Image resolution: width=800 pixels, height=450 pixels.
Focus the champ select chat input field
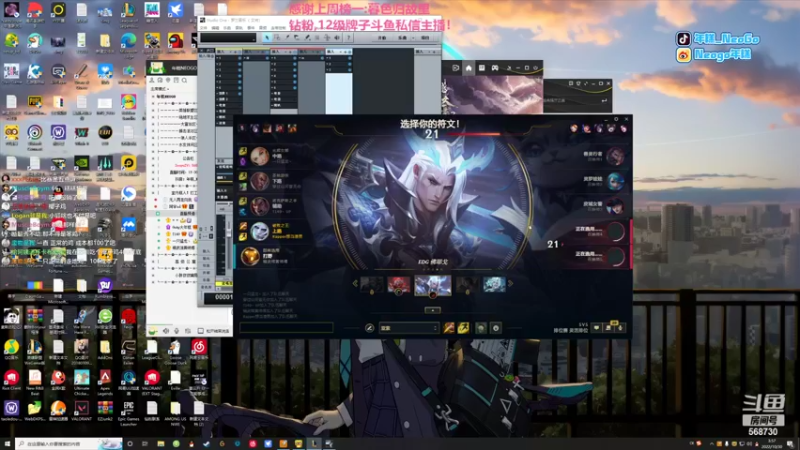[x=286, y=328]
